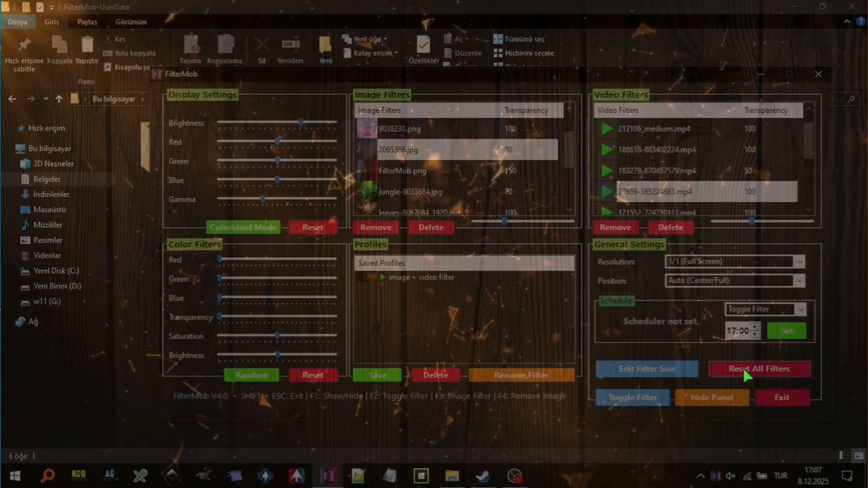
Task: Open the Resolution dropdown
Action: pyautogui.click(x=799, y=261)
